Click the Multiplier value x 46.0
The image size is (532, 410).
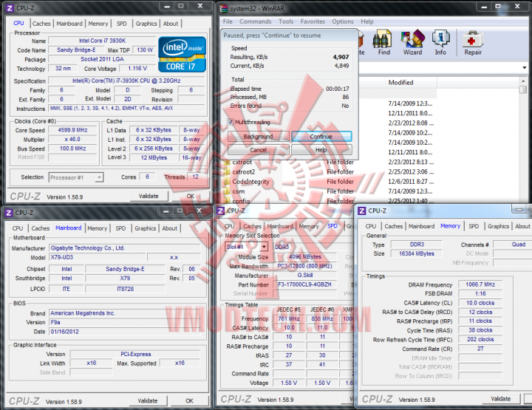(73, 139)
